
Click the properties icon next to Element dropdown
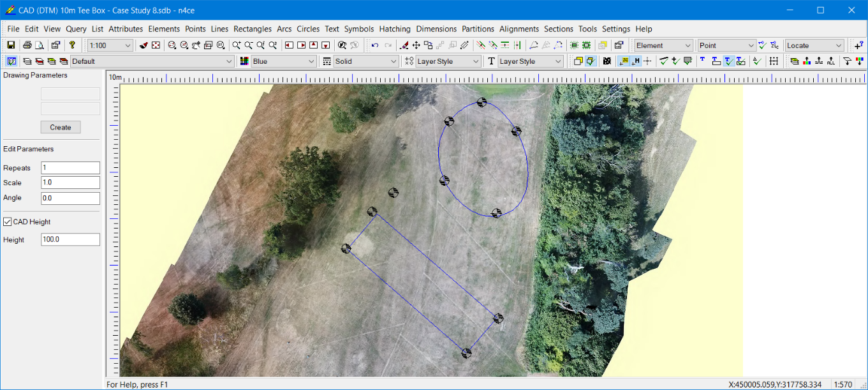(x=619, y=45)
